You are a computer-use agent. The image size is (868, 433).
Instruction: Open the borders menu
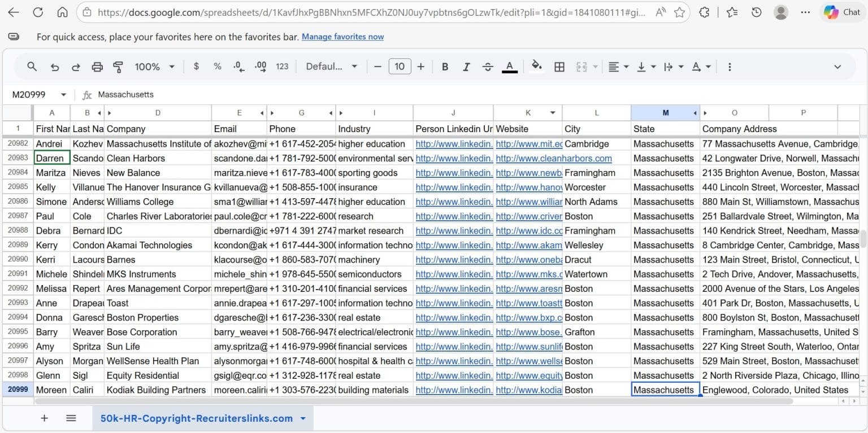pyautogui.click(x=559, y=67)
